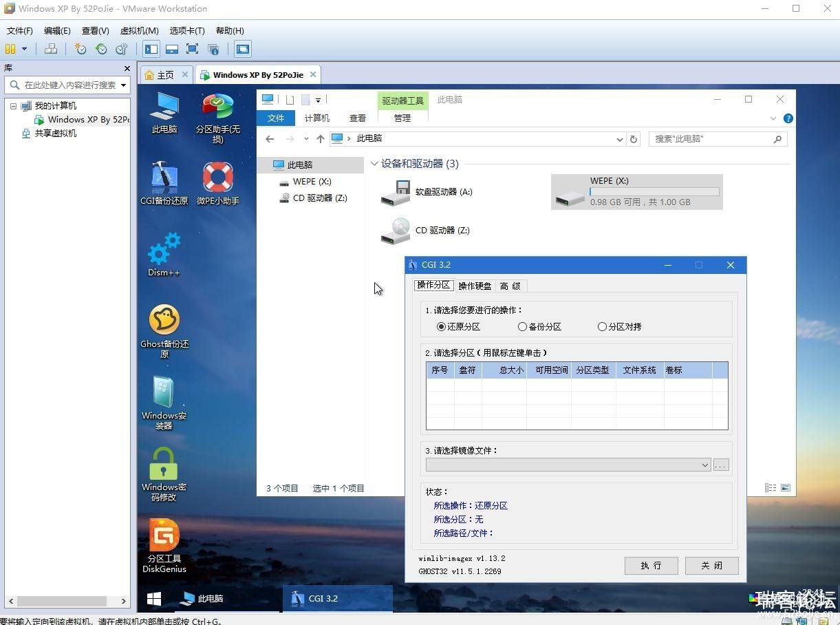Open the Explorer recent locations dropdown
This screenshot has height=625, width=840.
coord(306,139)
